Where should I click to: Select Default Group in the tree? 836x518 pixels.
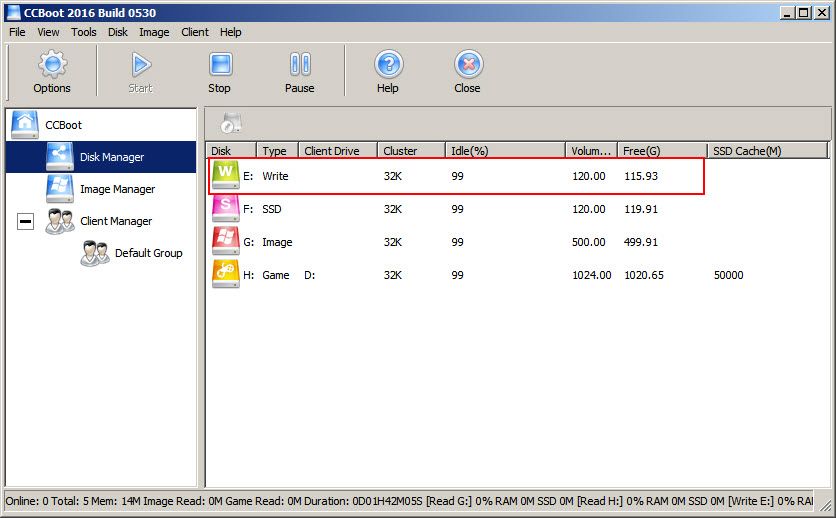148,253
